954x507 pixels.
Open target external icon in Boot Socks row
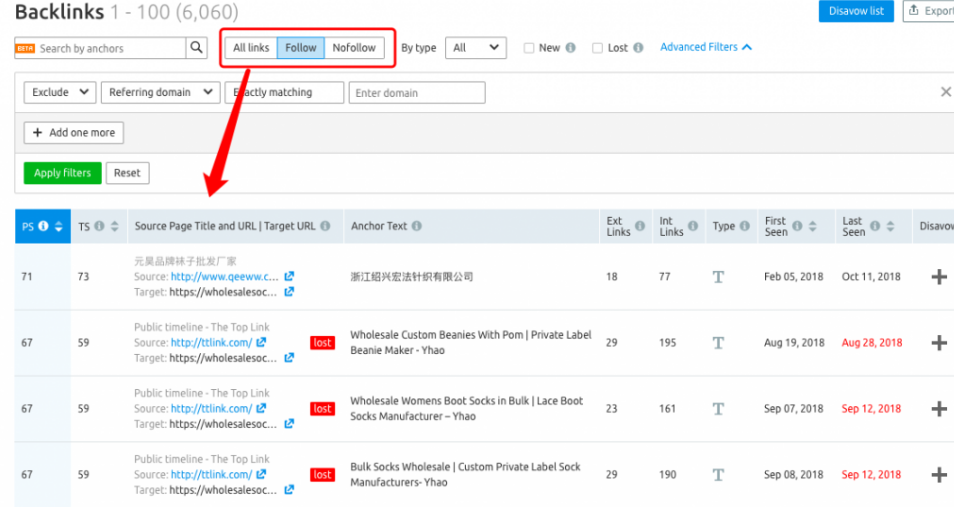click(289, 424)
